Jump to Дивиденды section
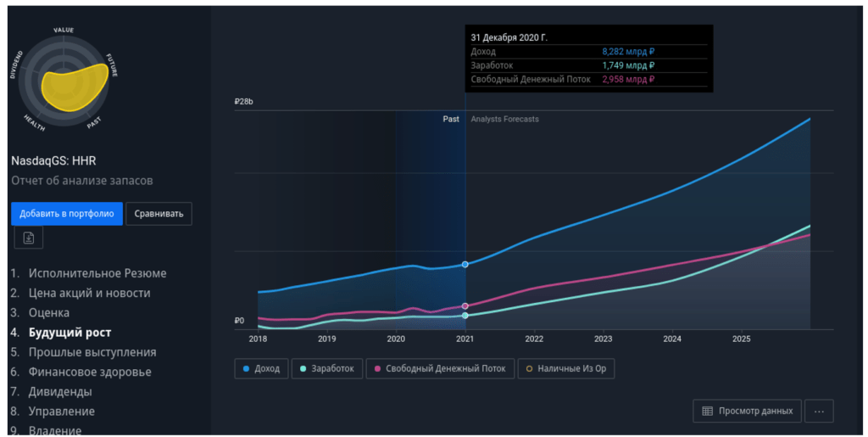The width and height of the screenshot is (868, 437). [60, 391]
